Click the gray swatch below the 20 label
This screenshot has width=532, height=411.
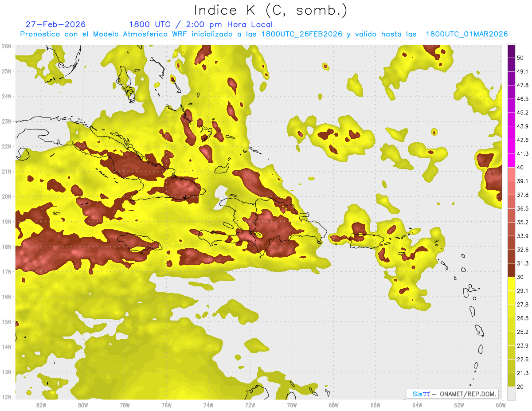tap(512, 393)
